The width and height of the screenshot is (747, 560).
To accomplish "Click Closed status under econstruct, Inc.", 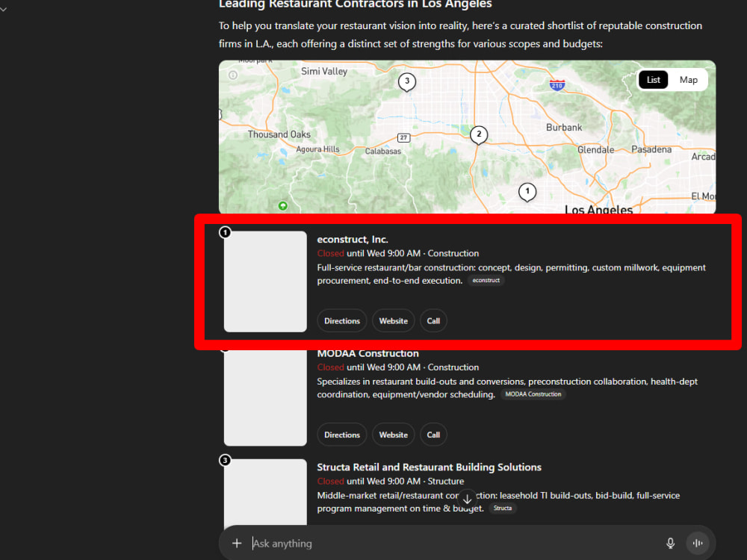I will tap(331, 253).
